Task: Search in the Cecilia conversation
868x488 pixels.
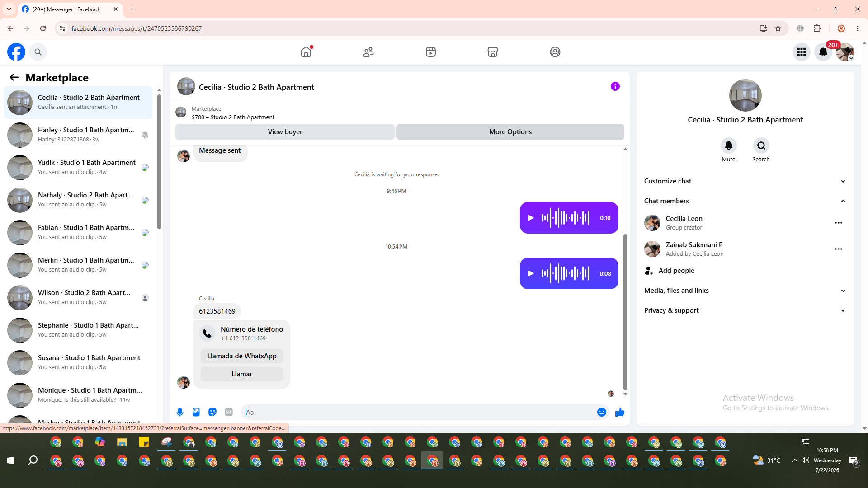Action: [761, 145]
